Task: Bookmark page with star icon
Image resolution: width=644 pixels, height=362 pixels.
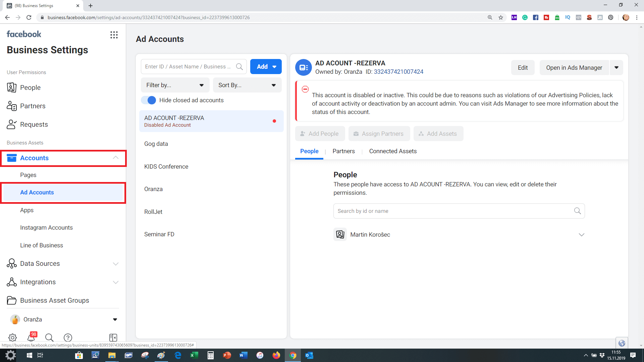Action: tap(501, 17)
